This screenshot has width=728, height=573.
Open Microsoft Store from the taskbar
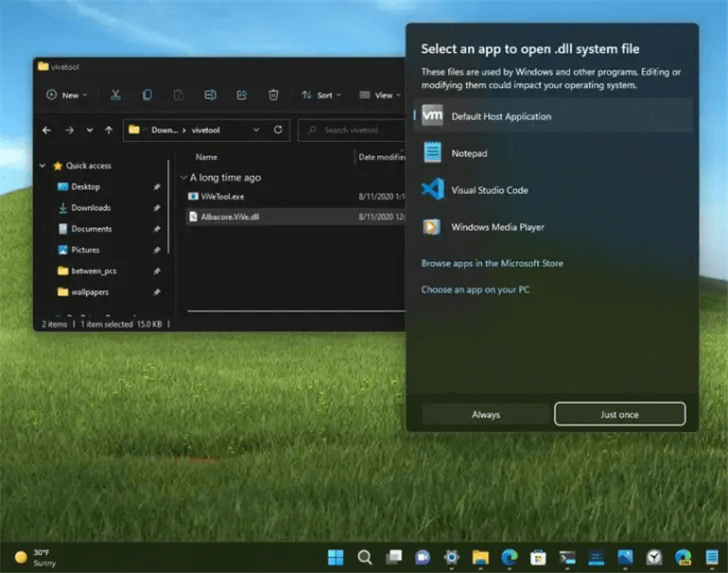click(538, 557)
